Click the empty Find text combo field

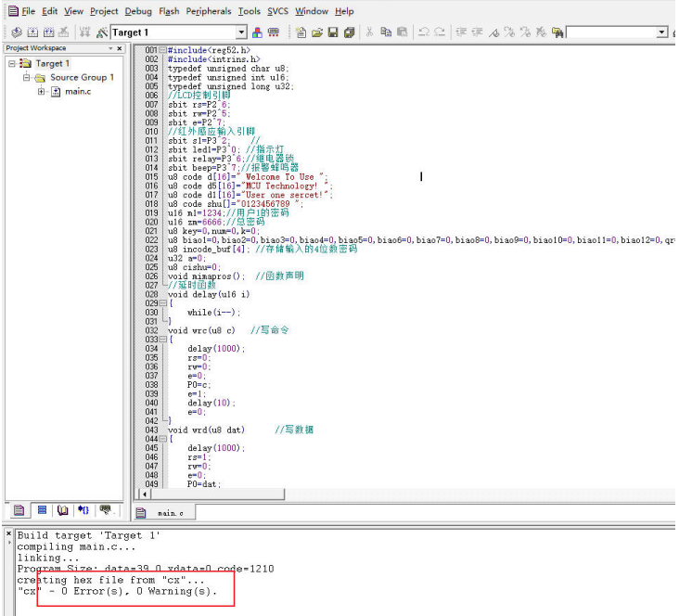click(611, 32)
